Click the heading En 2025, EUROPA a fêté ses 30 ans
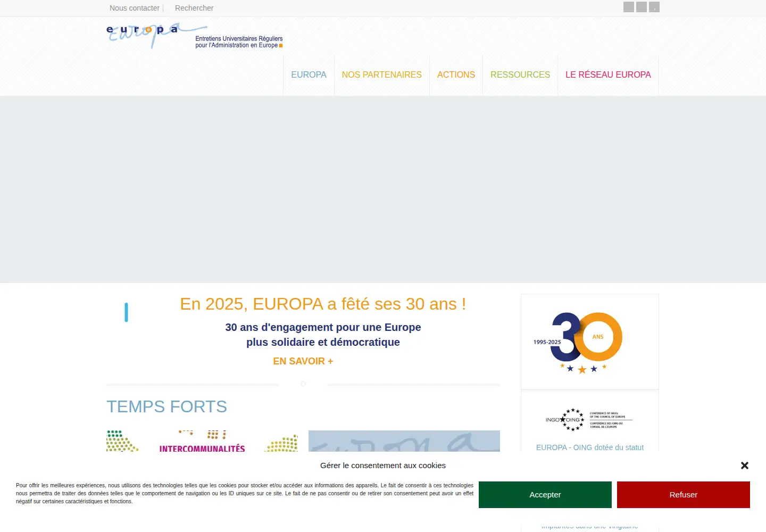766x532 pixels. 323,304
